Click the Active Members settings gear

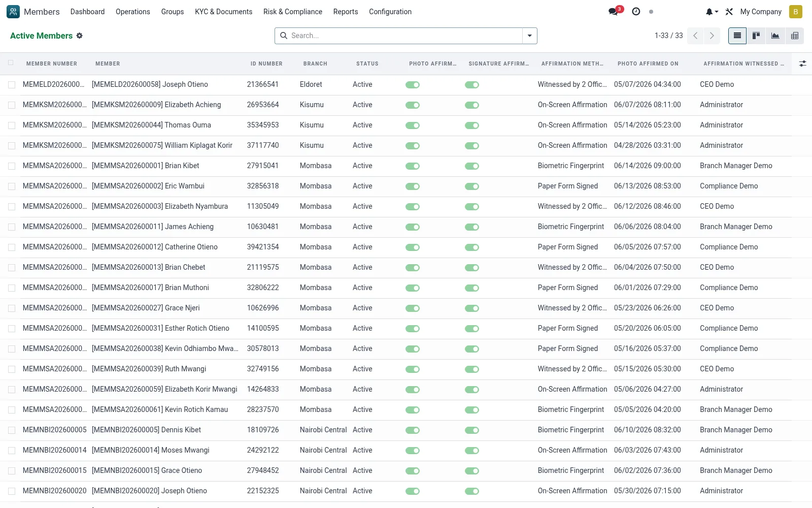(x=79, y=36)
